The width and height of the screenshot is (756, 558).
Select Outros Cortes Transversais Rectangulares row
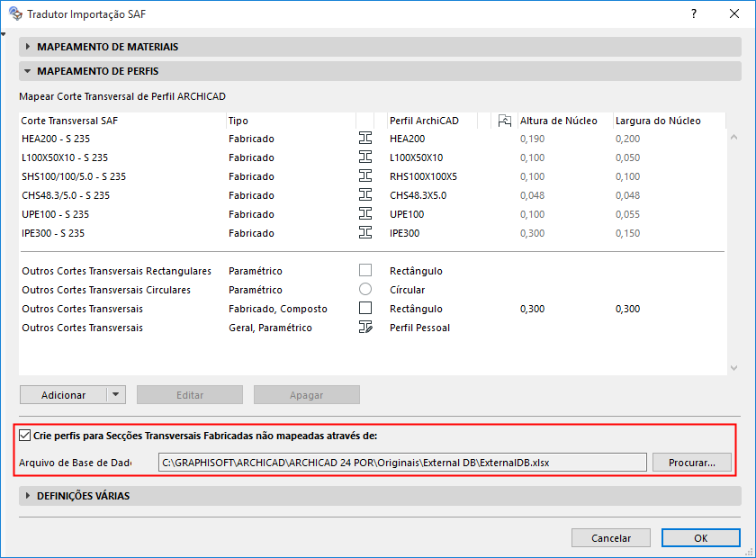click(x=373, y=271)
